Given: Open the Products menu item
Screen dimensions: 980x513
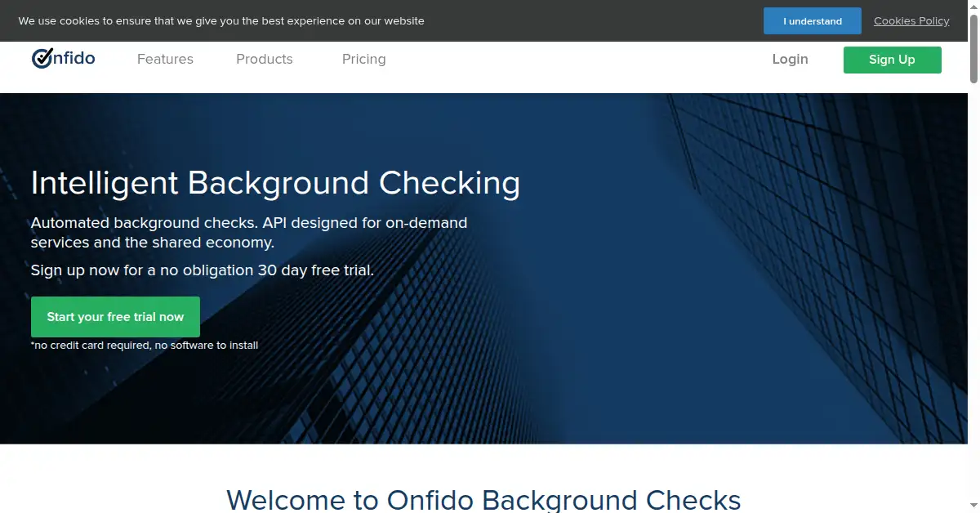Looking at the screenshot, I should [x=265, y=59].
